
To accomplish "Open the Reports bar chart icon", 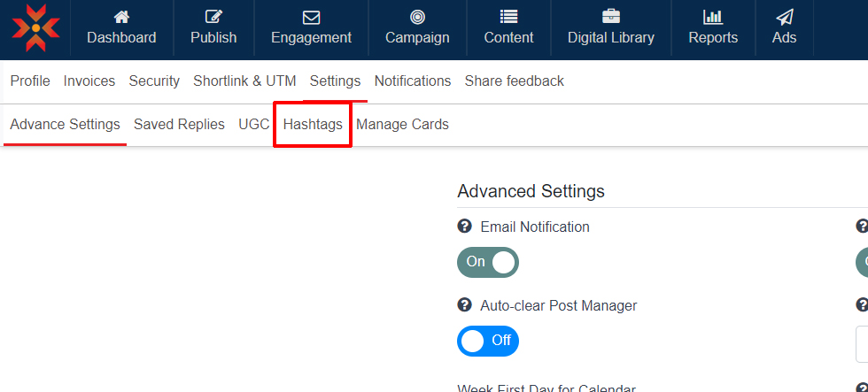I will click(713, 17).
